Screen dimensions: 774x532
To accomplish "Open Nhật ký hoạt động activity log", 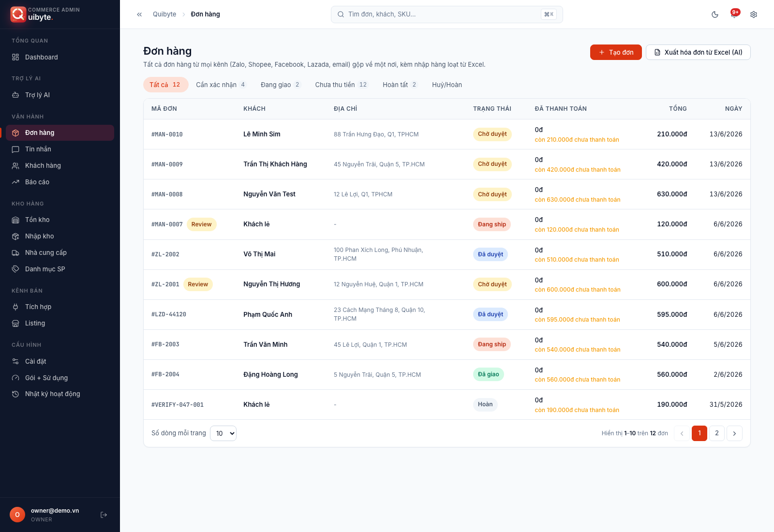I will coord(60,394).
